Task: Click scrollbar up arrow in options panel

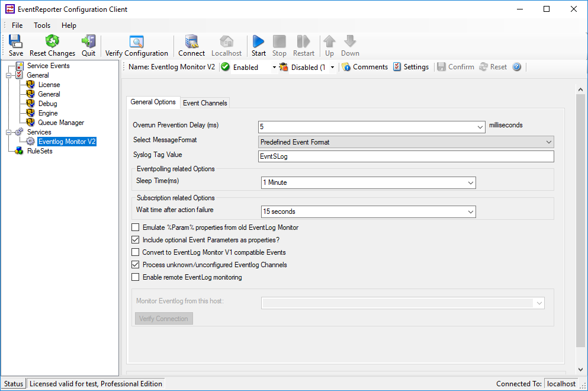Action: pos(580,89)
